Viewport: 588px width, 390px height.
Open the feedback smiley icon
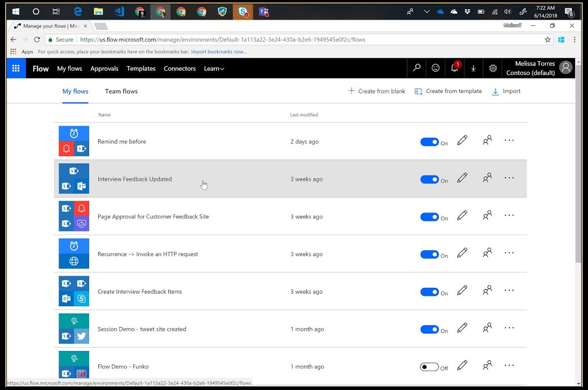coord(435,68)
